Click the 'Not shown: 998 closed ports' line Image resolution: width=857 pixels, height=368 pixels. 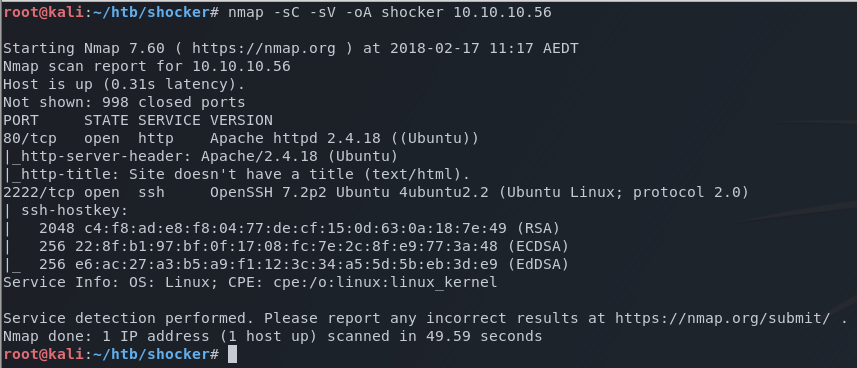124,102
